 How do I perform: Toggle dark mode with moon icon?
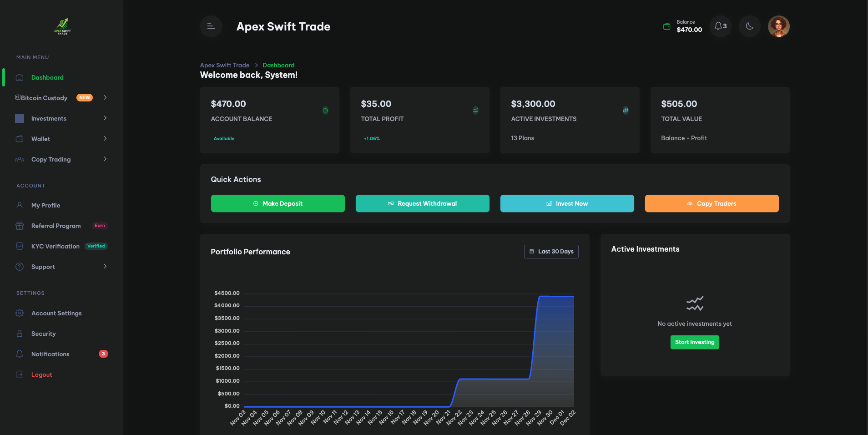click(x=749, y=26)
